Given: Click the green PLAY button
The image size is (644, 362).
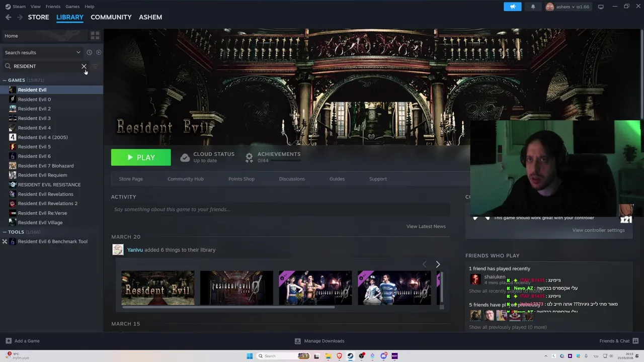Looking at the screenshot, I should coord(141,157).
